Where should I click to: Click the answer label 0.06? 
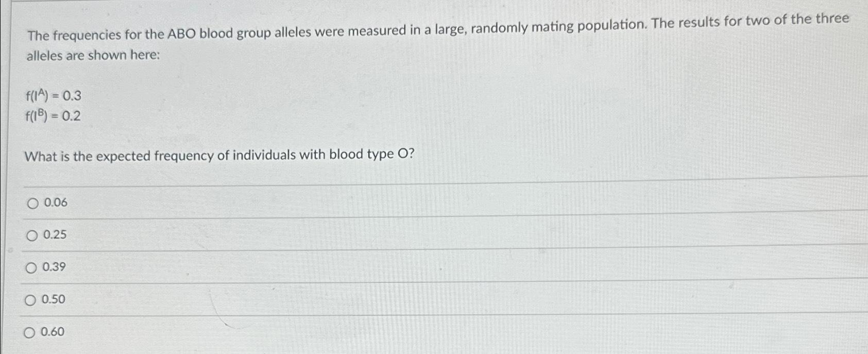click(54, 203)
